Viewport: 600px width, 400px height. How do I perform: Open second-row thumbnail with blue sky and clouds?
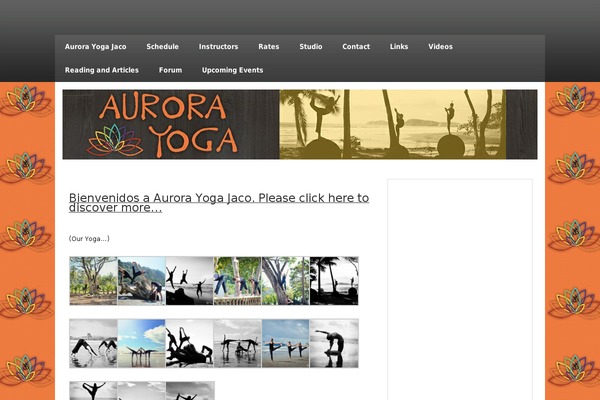142,343
